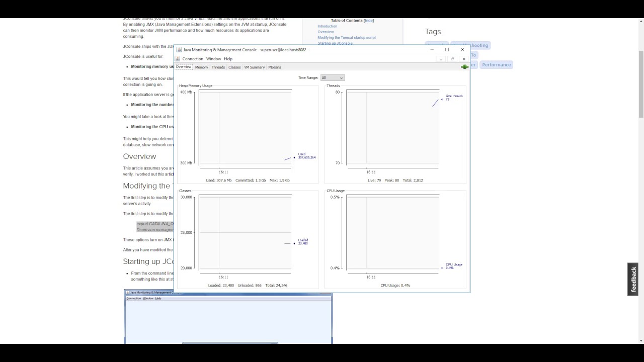Click the Used 307,609,264 heap label
Viewport: 644px width, 362px height.
click(x=306, y=156)
